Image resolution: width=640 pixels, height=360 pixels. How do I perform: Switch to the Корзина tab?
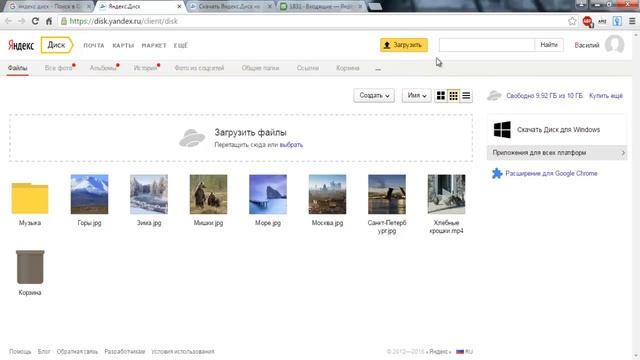click(x=348, y=68)
